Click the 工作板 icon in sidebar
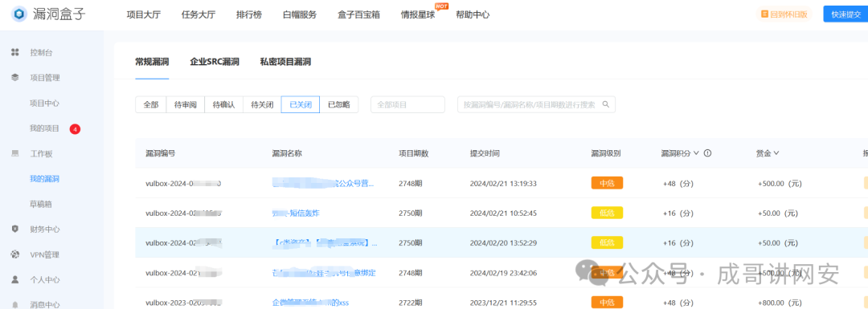This screenshot has width=868, height=309. tap(15, 153)
